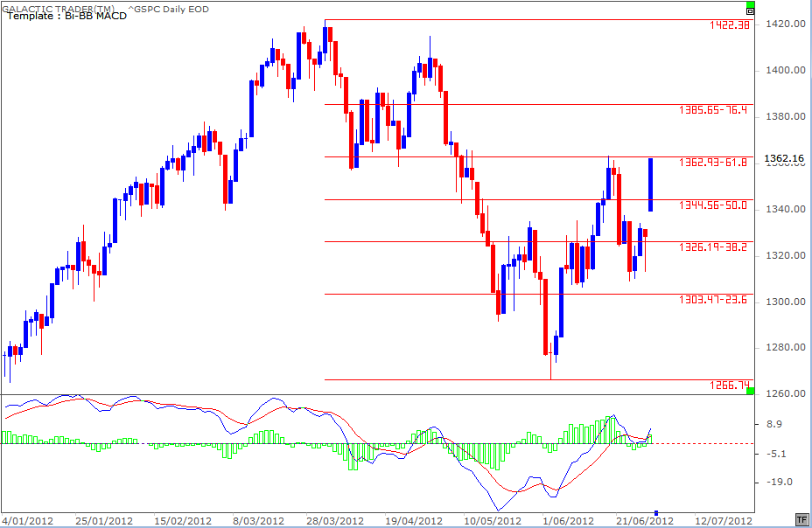Click the current price 1362.16 on axis
The height and width of the screenshot is (528, 812).
coord(786,159)
